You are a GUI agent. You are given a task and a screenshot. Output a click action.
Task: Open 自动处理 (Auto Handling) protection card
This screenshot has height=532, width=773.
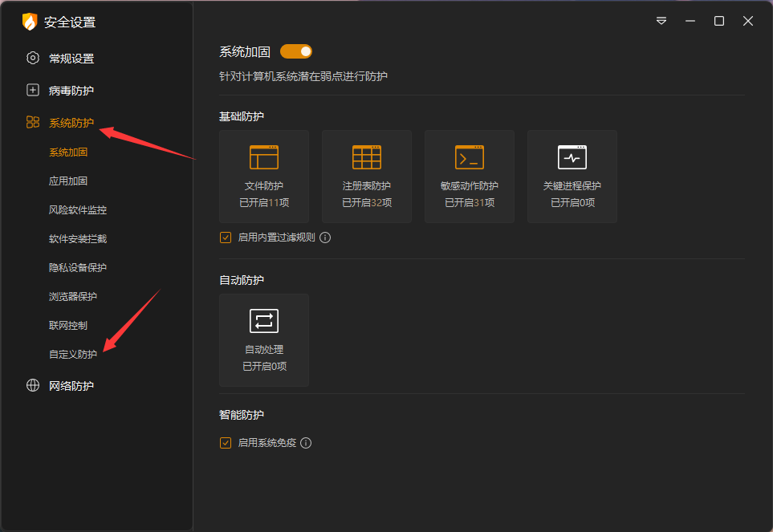(263, 340)
